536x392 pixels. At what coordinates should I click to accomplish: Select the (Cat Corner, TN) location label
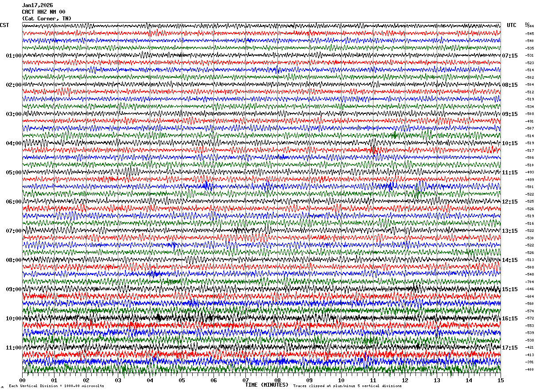pos(47,19)
